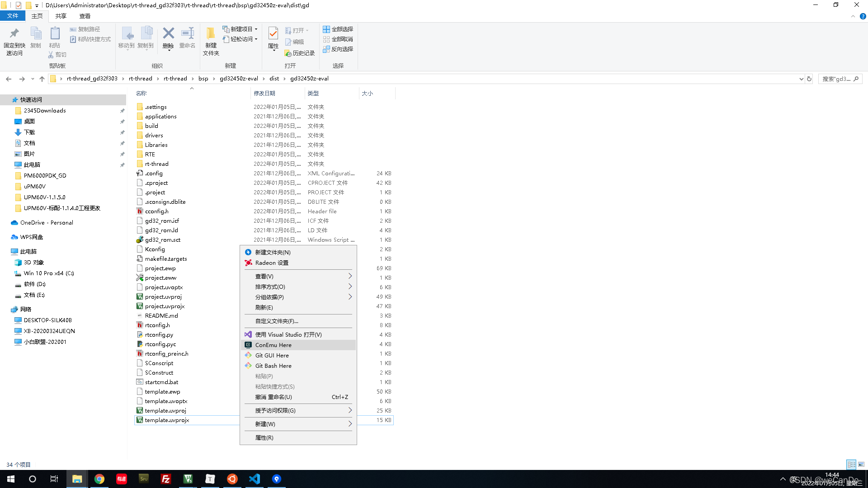This screenshot has width=868, height=488.
Task: Expand the New Item dropdown in ribbon
Action: (x=241, y=29)
